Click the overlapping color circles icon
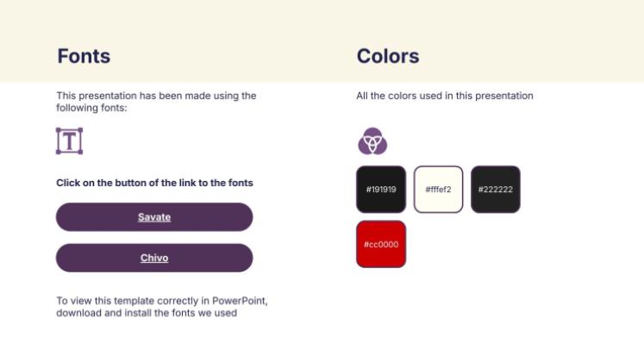The height and width of the screenshot is (362, 644). [372, 140]
